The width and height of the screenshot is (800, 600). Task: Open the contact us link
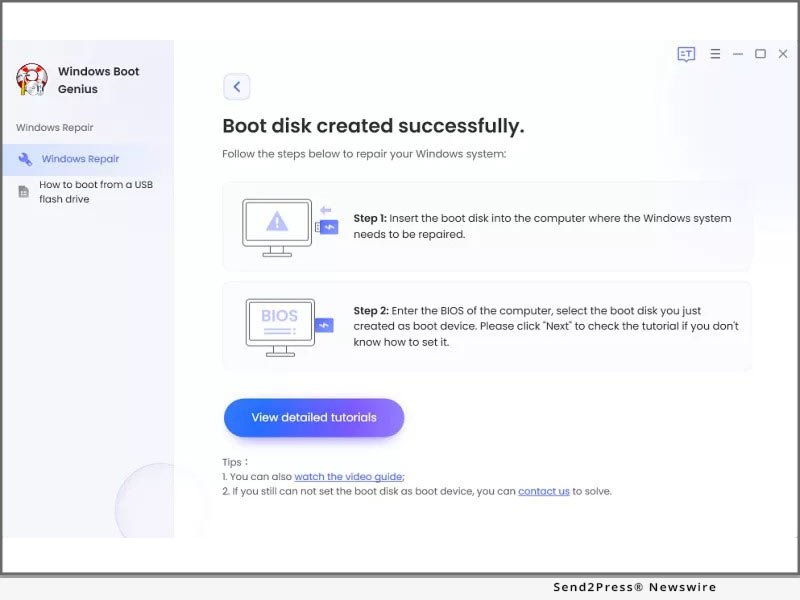pos(543,491)
